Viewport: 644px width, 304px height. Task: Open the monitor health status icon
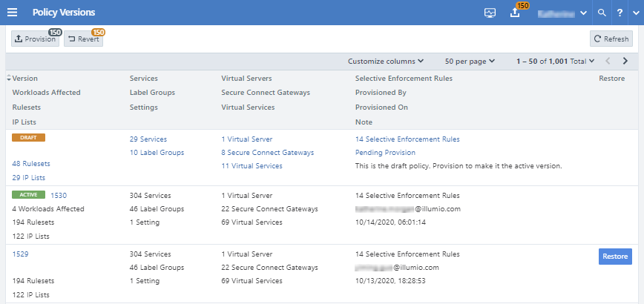(490, 13)
